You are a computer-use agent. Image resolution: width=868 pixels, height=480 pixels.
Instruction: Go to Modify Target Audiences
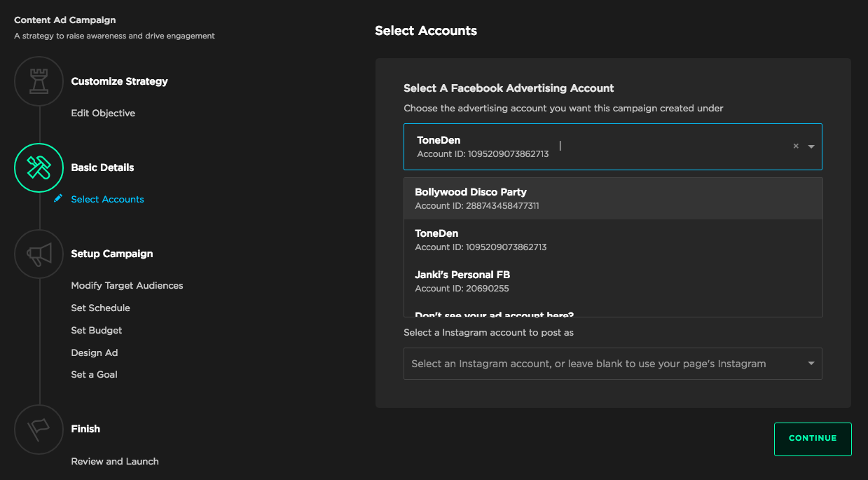(x=127, y=285)
